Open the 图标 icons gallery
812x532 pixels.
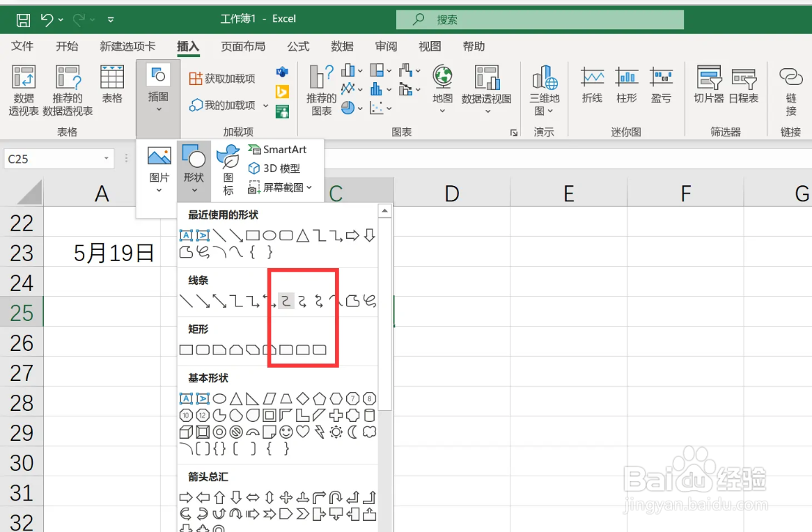pyautogui.click(x=228, y=170)
